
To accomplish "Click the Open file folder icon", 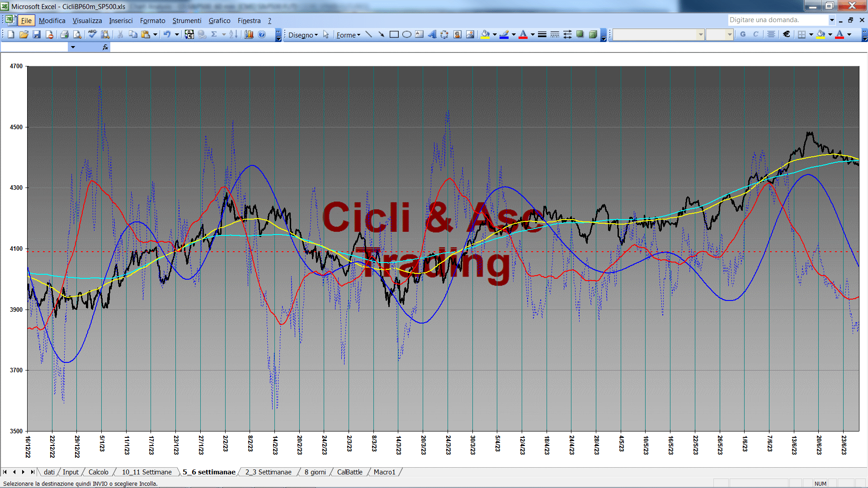I will pyautogui.click(x=24, y=34).
